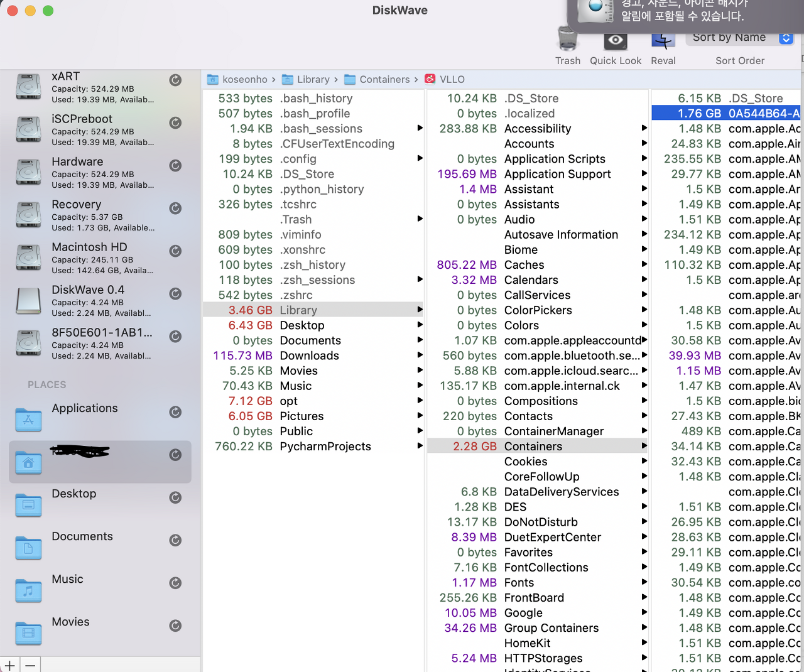This screenshot has width=804, height=672.
Task: Open Applications folder in Places
Action: point(28,420)
